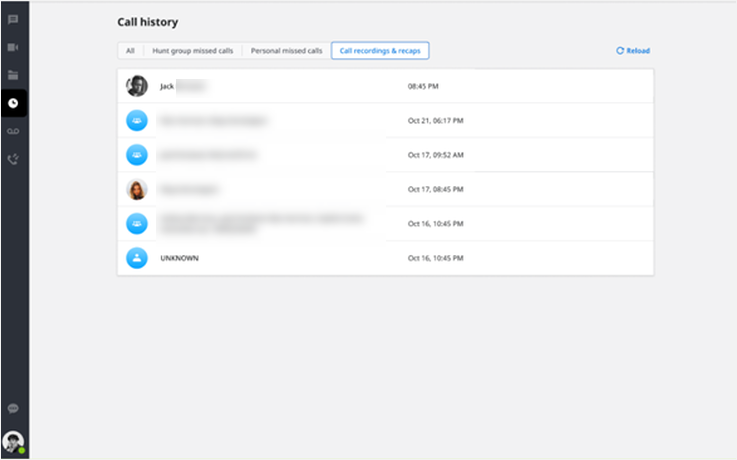Click the Oct 16, 10:45 PM timestamp of UNKNOWN
The width and height of the screenshot is (737, 460).
point(435,258)
